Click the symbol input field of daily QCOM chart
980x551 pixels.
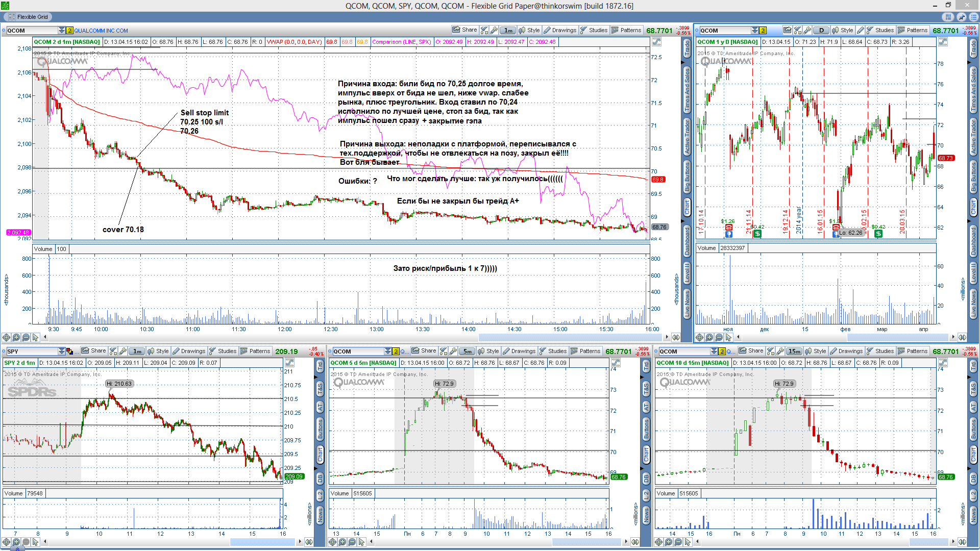[725, 31]
